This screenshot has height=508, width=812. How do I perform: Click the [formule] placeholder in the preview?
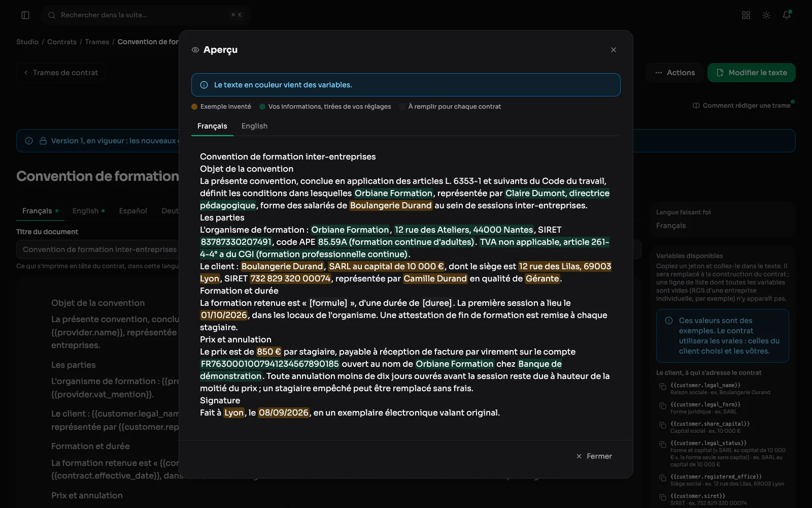(328, 303)
